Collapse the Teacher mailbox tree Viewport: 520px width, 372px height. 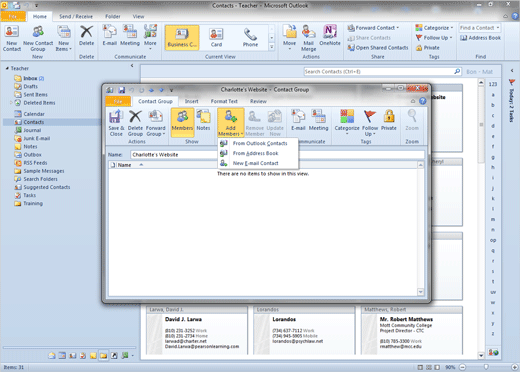pyautogui.click(x=7, y=68)
